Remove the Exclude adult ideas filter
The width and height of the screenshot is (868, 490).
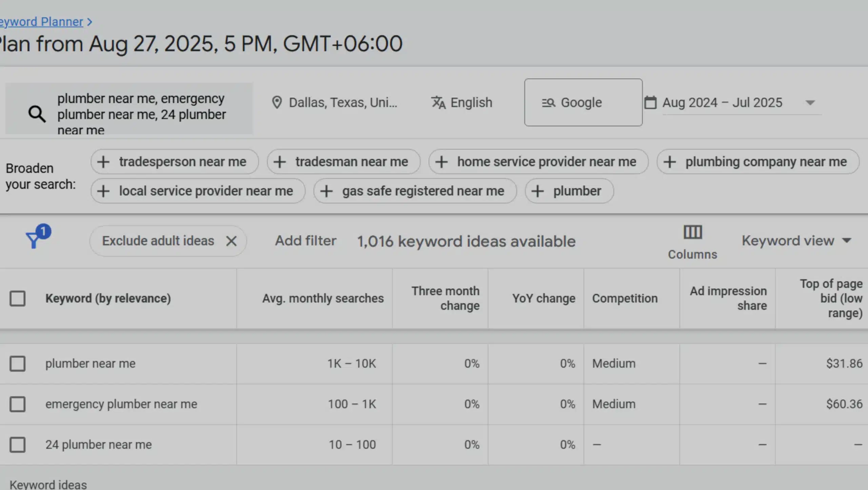[x=231, y=241]
